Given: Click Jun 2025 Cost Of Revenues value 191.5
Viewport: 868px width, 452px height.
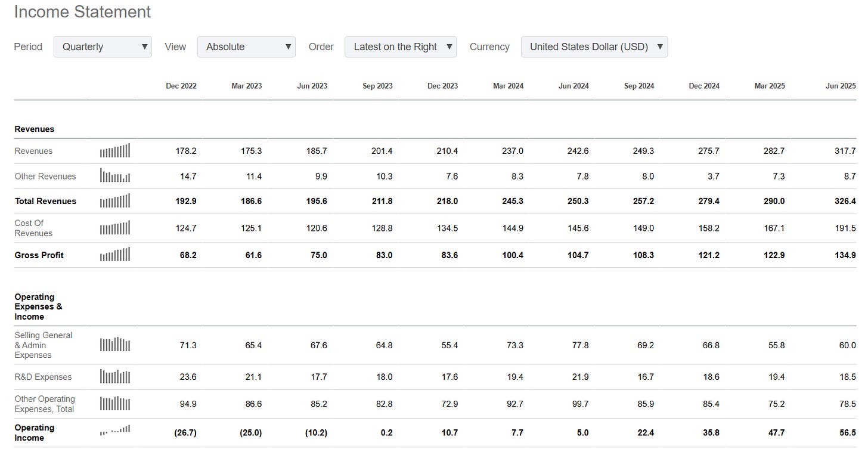Looking at the screenshot, I should click(845, 228).
